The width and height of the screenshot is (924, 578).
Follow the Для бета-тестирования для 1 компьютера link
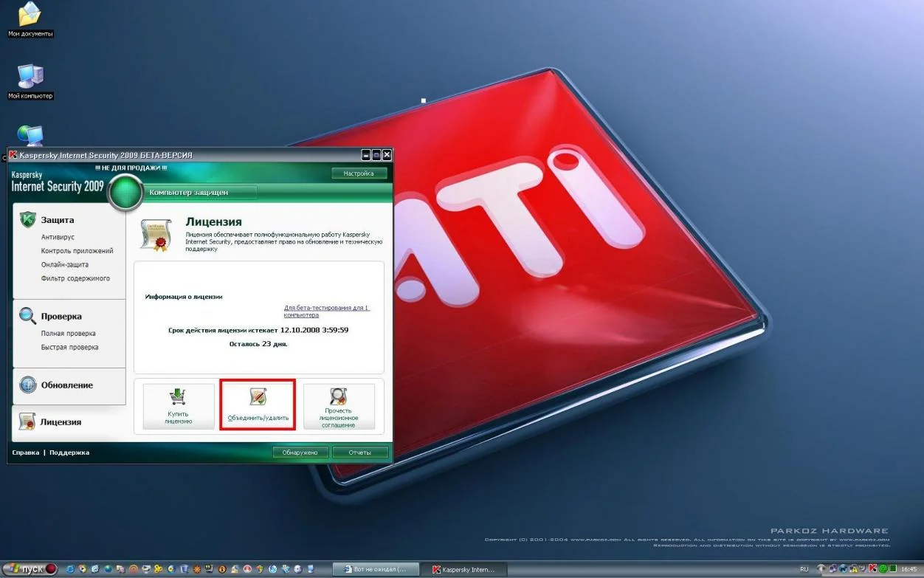coord(326,312)
